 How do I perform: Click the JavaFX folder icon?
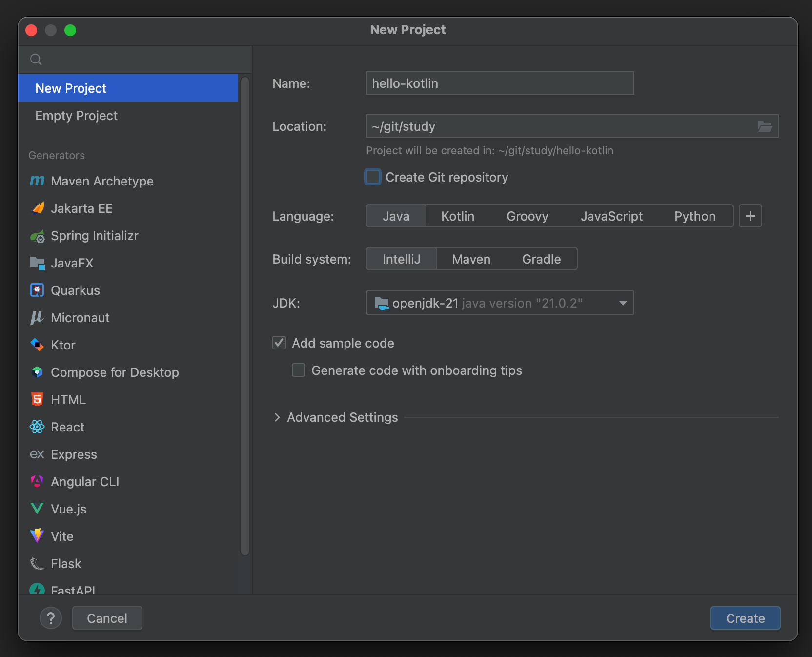point(37,263)
